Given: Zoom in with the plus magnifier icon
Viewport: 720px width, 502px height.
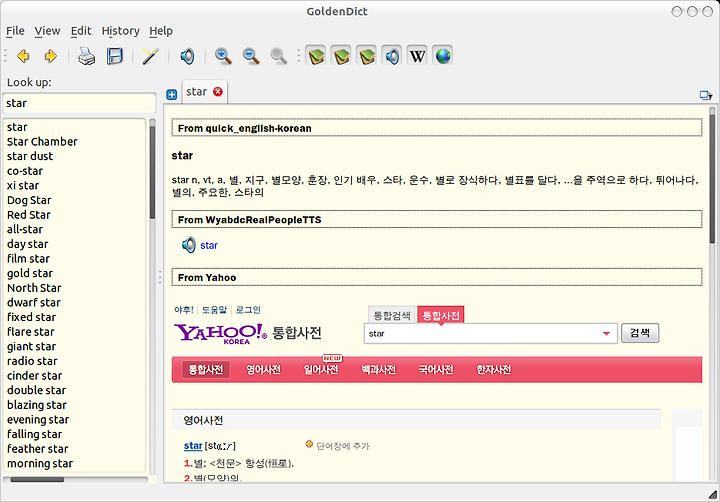Looking at the screenshot, I should (223, 56).
